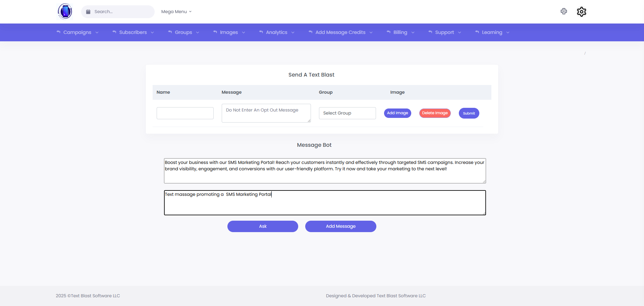Open the Add Message Credits menu
Viewport: 644px width, 306px height.
pos(340,32)
